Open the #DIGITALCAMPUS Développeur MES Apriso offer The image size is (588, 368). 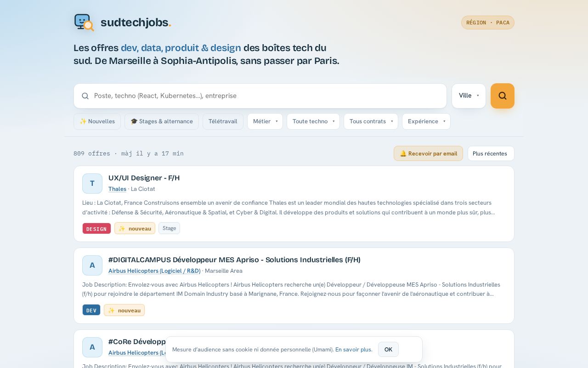point(234,260)
